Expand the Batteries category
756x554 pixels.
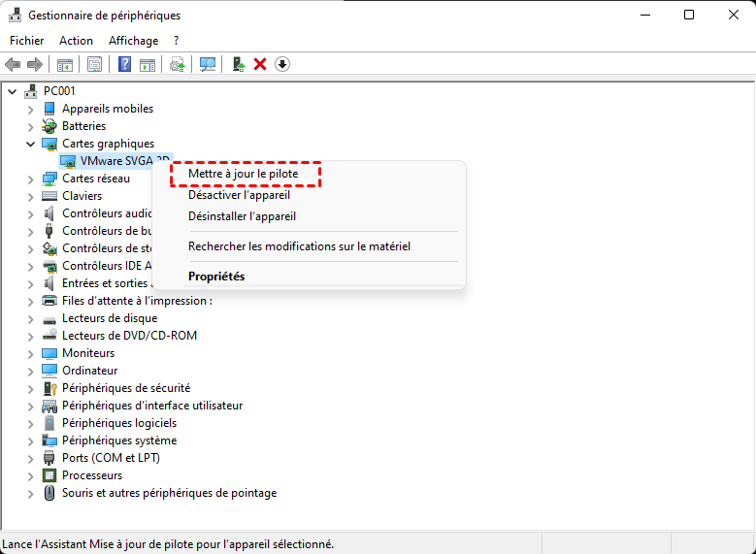tap(30, 126)
